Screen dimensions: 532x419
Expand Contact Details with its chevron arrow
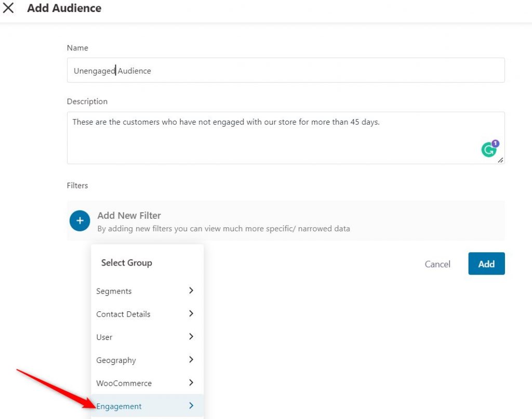191,313
